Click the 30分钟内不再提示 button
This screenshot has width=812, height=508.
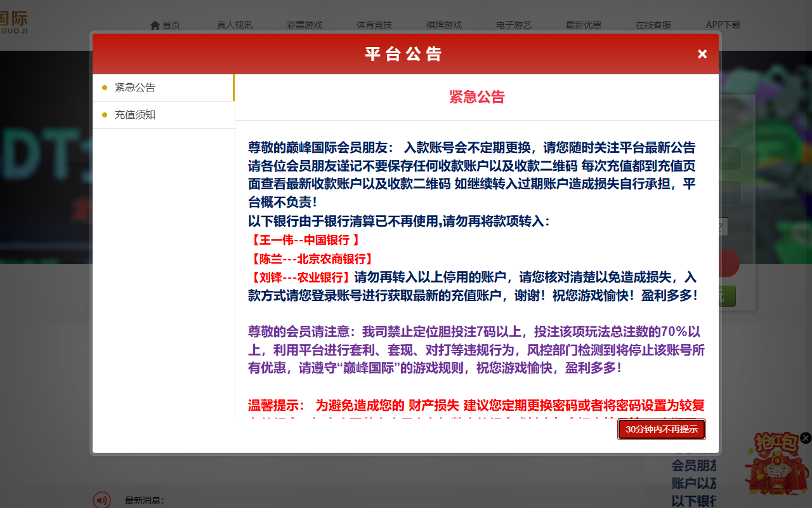(x=661, y=429)
